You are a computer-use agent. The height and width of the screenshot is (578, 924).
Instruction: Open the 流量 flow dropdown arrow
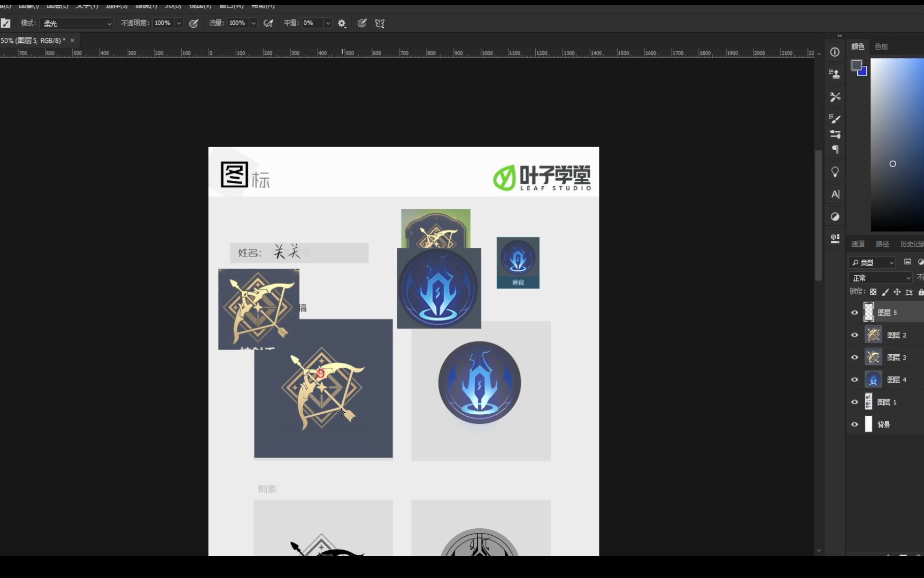[253, 23]
